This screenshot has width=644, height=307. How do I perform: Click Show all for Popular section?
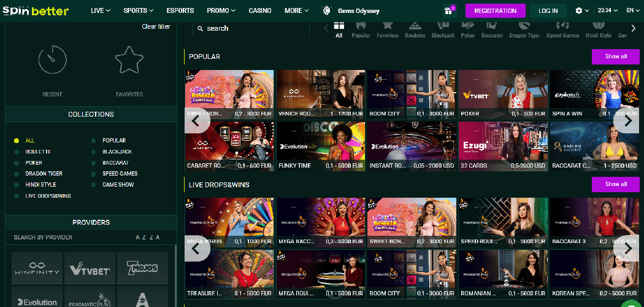tap(615, 56)
